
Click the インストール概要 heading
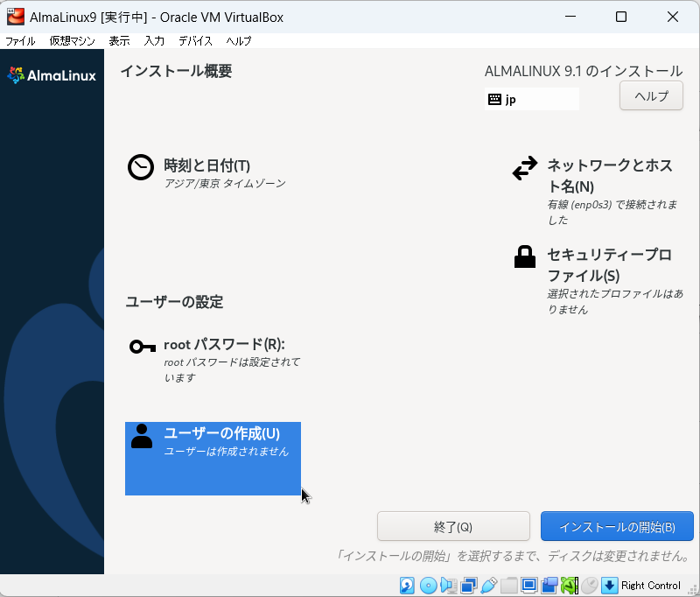pos(177,71)
